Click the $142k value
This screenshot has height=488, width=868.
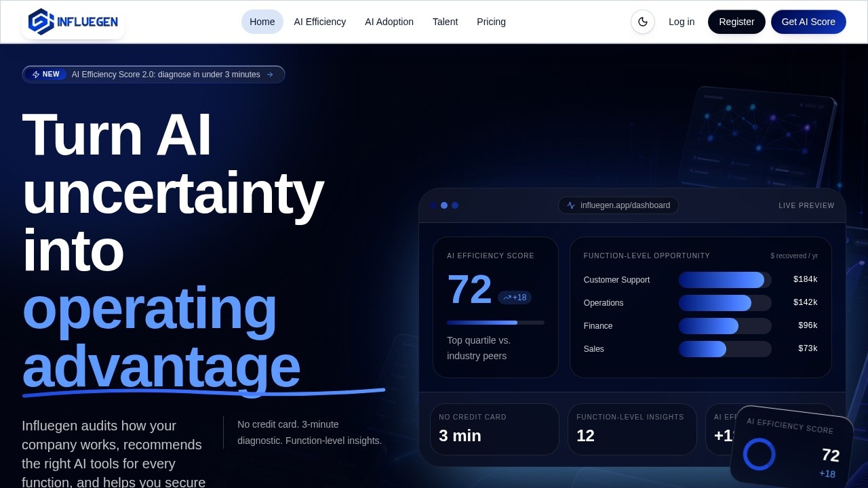coord(806,303)
